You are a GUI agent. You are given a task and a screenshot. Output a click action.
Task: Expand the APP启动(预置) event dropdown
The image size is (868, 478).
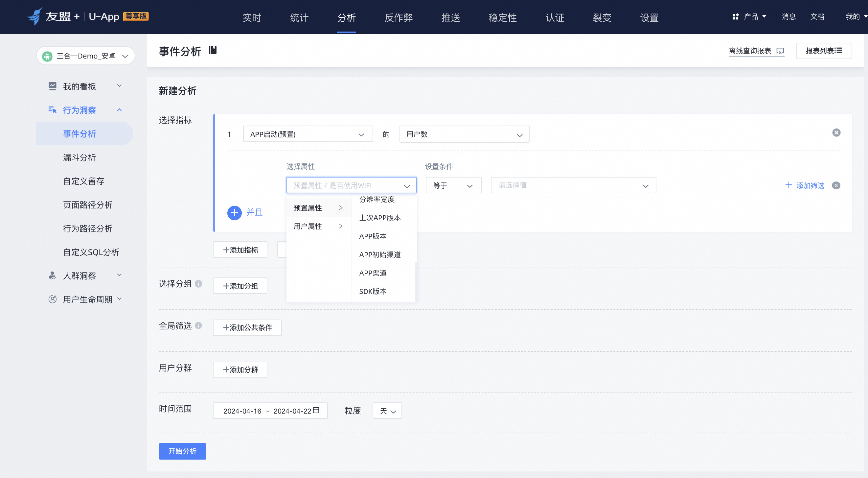tap(308, 134)
